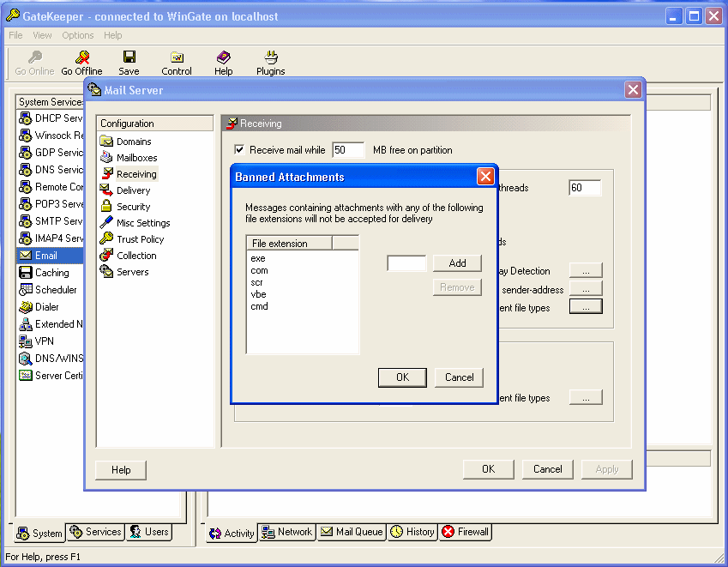Switch to the Services tab
The width and height of the screenshot is (728, 567).
coord(96,532)
